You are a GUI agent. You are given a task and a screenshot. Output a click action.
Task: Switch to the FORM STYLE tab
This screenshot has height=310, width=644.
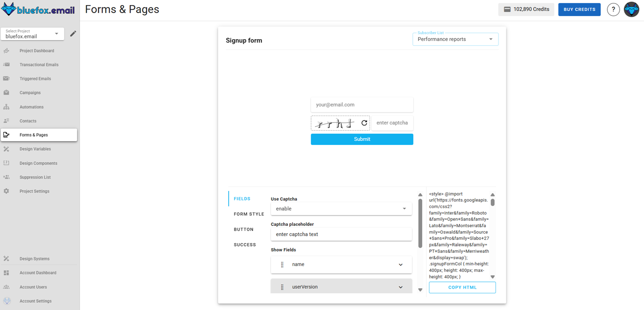(x=249, y=214)
